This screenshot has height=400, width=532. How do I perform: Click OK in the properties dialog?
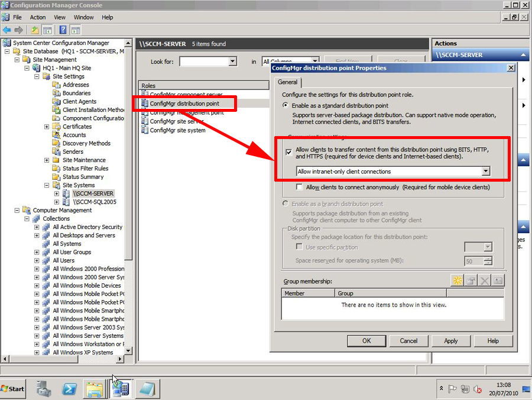366,341
